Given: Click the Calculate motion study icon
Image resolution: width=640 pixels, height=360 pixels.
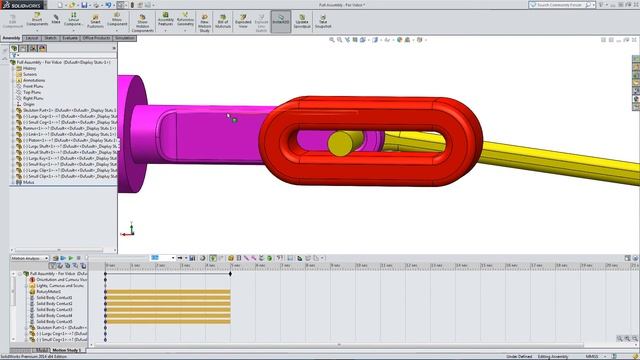Looking at the screenshot, I should pyautogui.click(x=56, y=258).
